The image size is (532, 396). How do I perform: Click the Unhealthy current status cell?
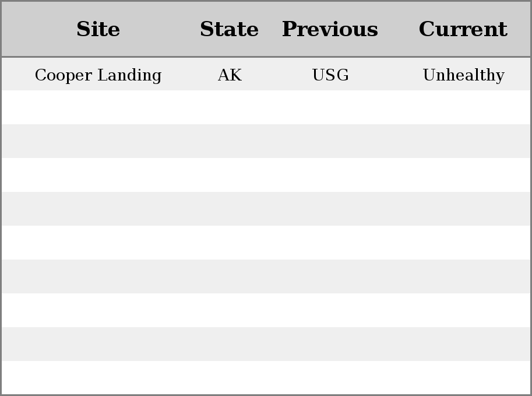[x=463, y=75]
